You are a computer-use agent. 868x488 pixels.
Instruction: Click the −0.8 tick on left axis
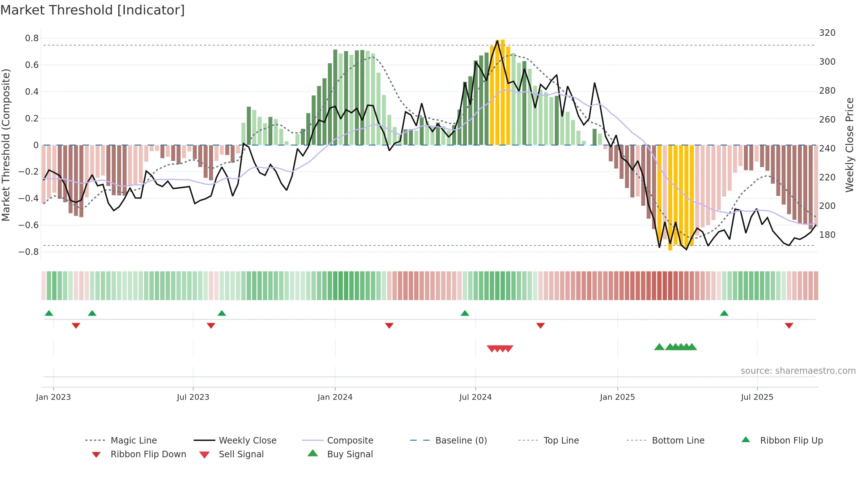tap(29, 252)
